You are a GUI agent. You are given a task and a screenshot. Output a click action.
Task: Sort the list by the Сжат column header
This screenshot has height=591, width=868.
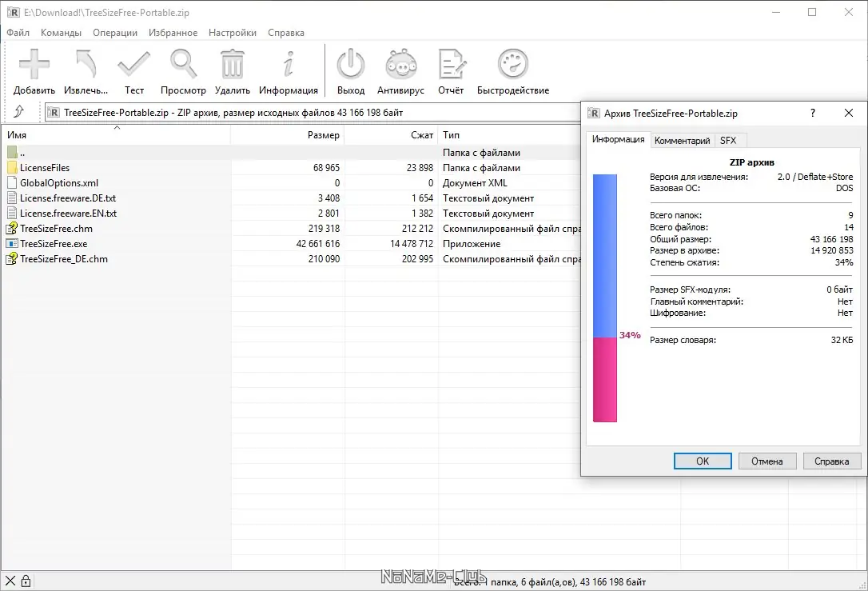click(392, 134)
